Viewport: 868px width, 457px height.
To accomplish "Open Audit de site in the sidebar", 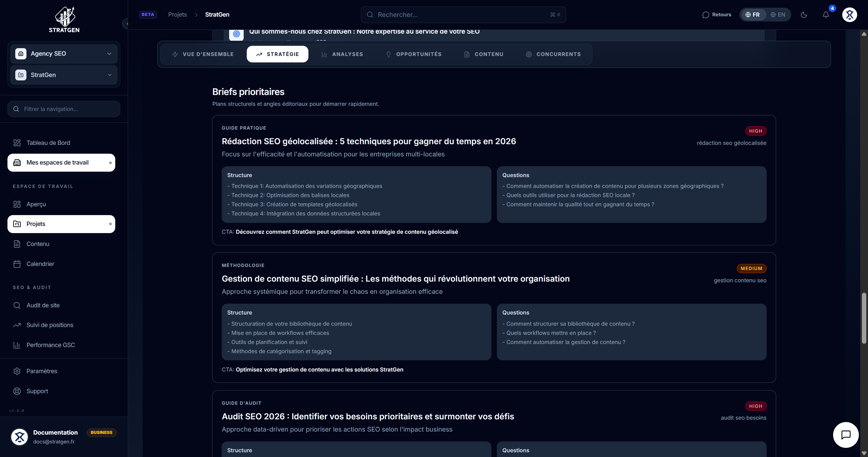I will [x=43, y=305].
